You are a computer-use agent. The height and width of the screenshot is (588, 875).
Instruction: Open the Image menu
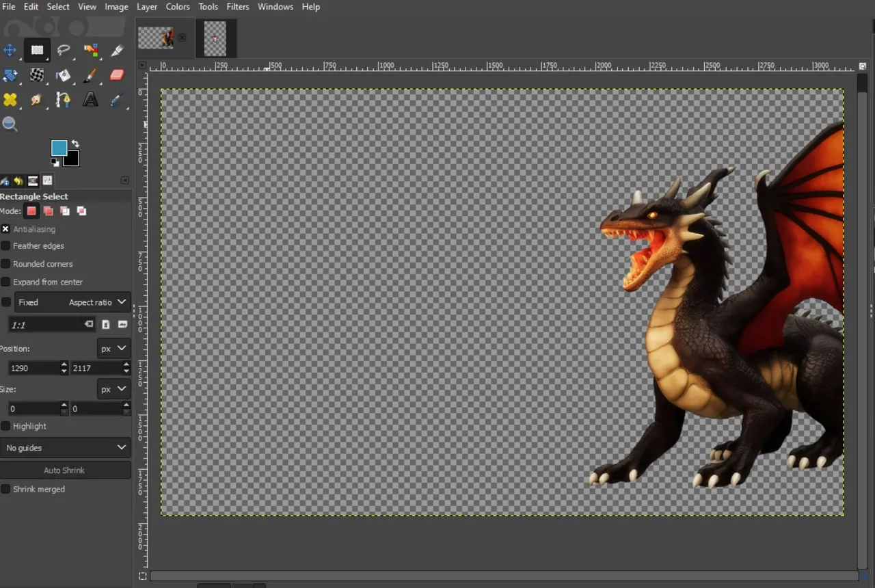116,7
